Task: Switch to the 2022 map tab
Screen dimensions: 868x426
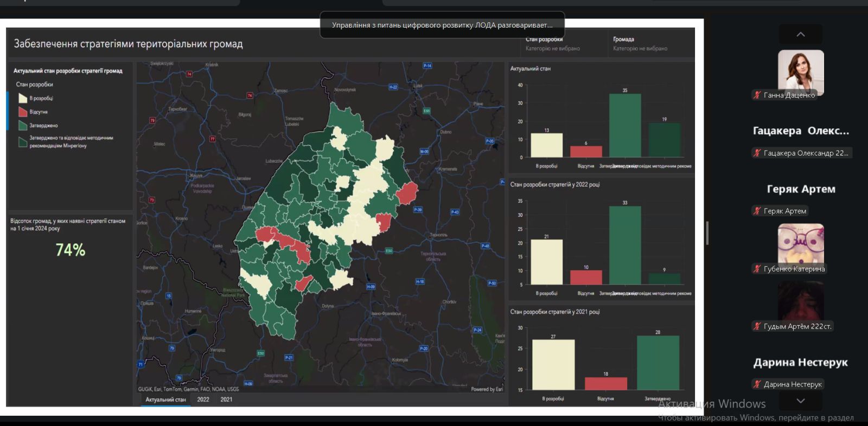Action: pyautogui.click(x=203, y=399)
